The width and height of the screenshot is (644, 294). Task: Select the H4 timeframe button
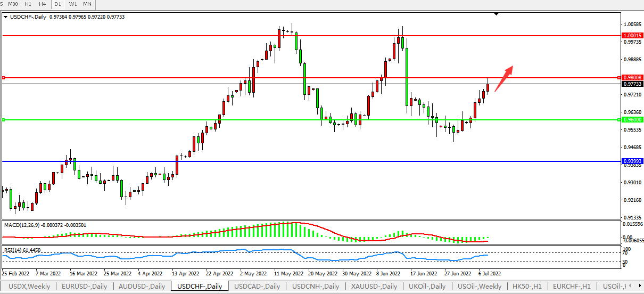click(x=42, y=4)
